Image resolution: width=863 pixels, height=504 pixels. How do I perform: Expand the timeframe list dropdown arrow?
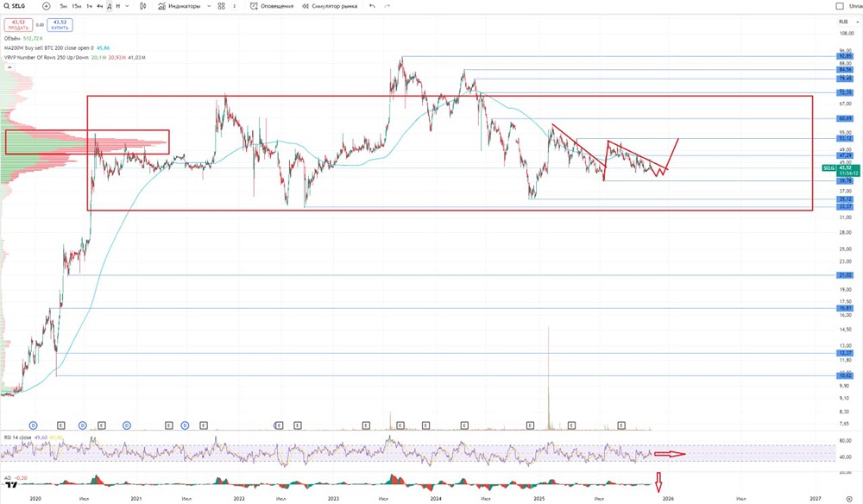point(127,6)
